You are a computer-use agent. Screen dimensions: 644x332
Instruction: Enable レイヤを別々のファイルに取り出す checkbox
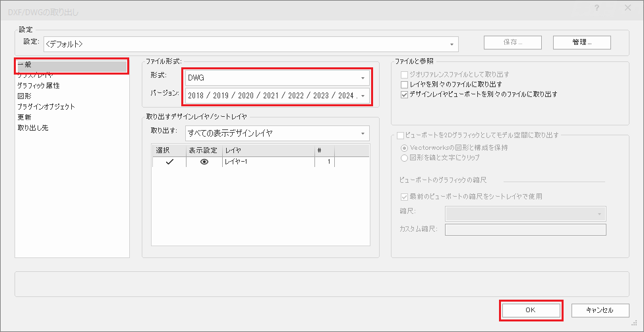point(405,84)
